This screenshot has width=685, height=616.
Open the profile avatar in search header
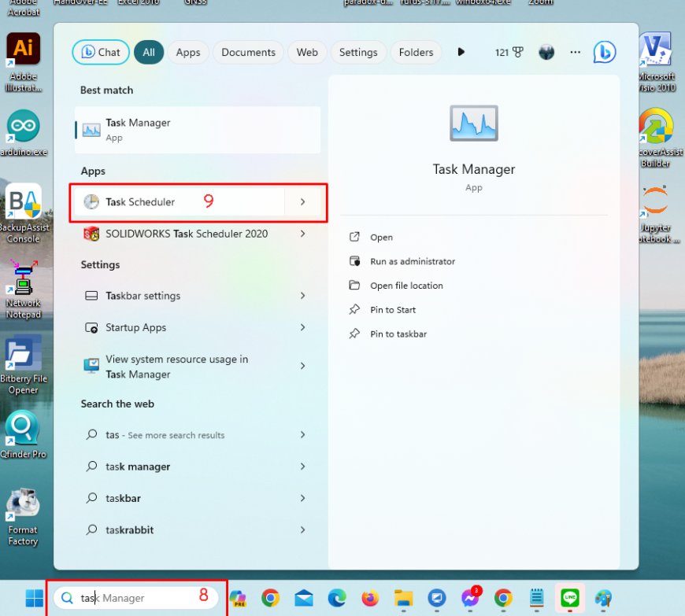pyautogui.click(x=546, y=53)
